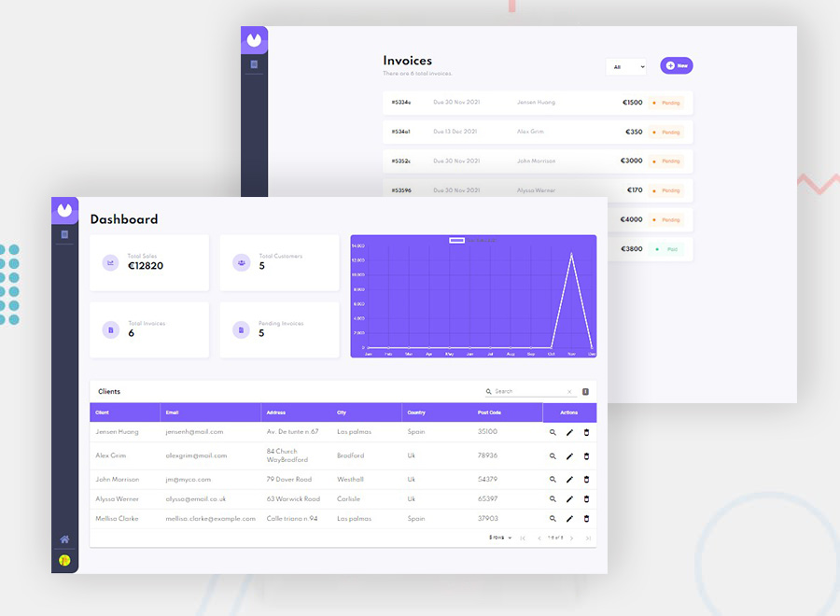Edit the Alex Grim client row
Image resolution: width=840 pixels, height=616 pixels.
tap(569, 456)
